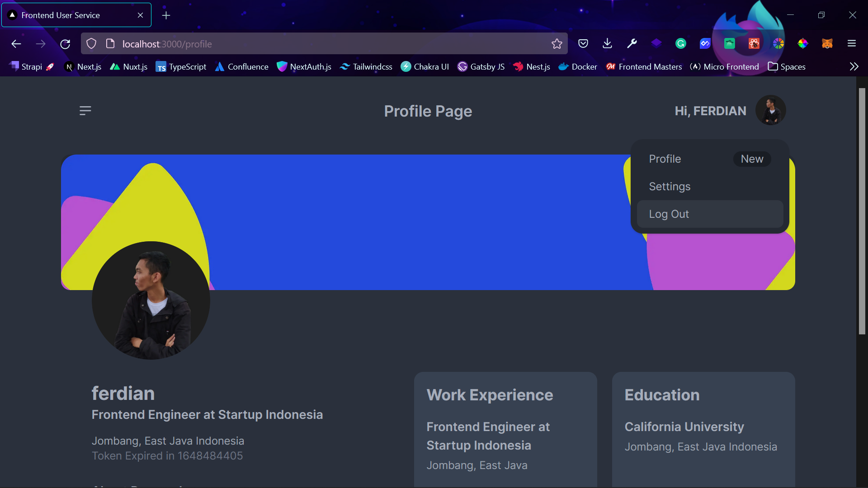Reload the current page
This screenshot has width=868, height=488.
pyautogui.click(x=65, y=44)
